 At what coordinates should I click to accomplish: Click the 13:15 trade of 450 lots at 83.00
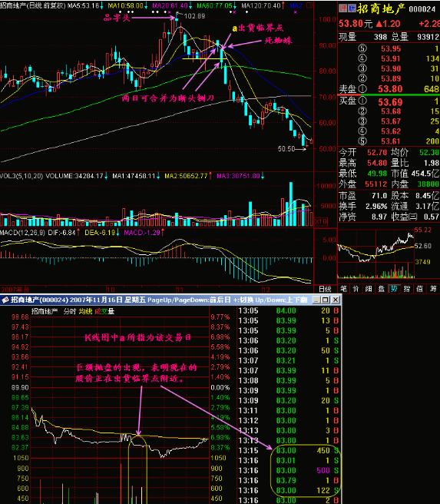click(289, 450)
